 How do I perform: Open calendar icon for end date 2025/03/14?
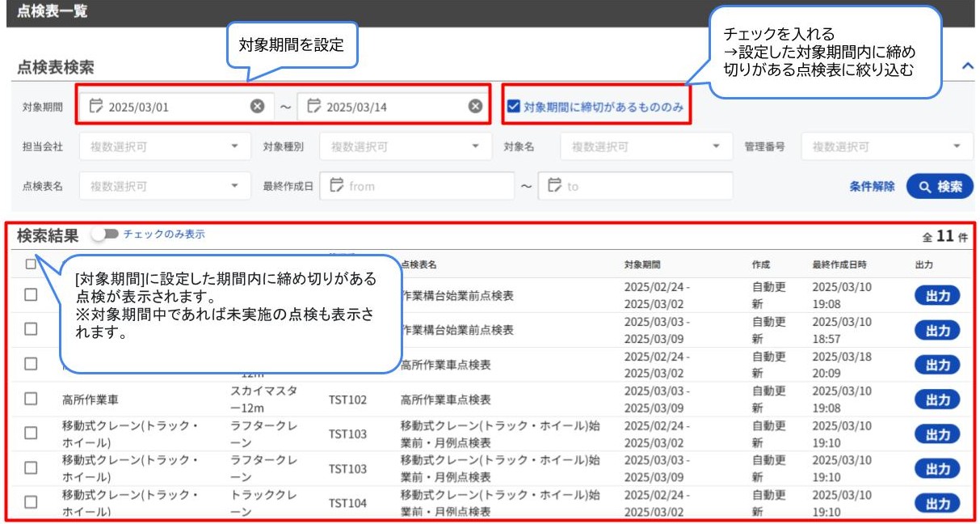(x=314, y=106)
